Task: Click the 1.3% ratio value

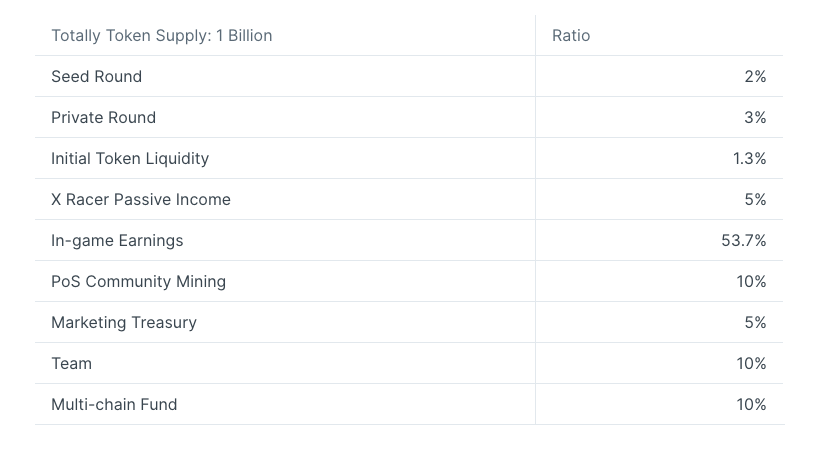Action: click(x=749, y=159)
